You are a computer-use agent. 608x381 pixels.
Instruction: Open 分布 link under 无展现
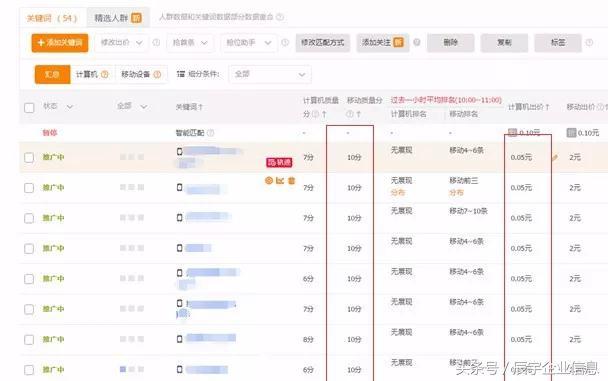point(397,192)
